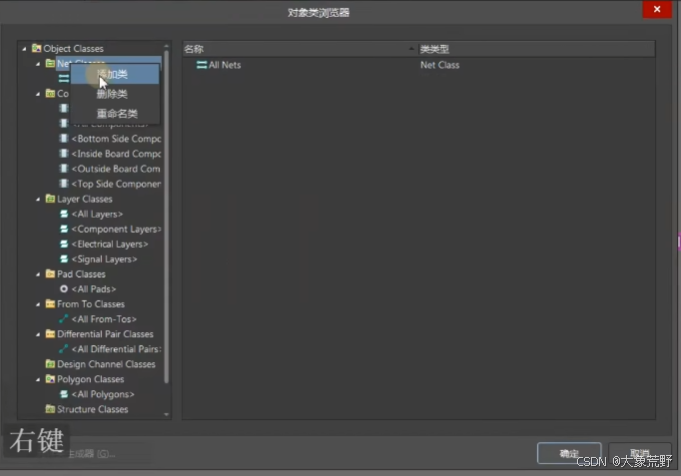Collapse the Pad Classes tree node
681x476 pixels.
(38, 274)
